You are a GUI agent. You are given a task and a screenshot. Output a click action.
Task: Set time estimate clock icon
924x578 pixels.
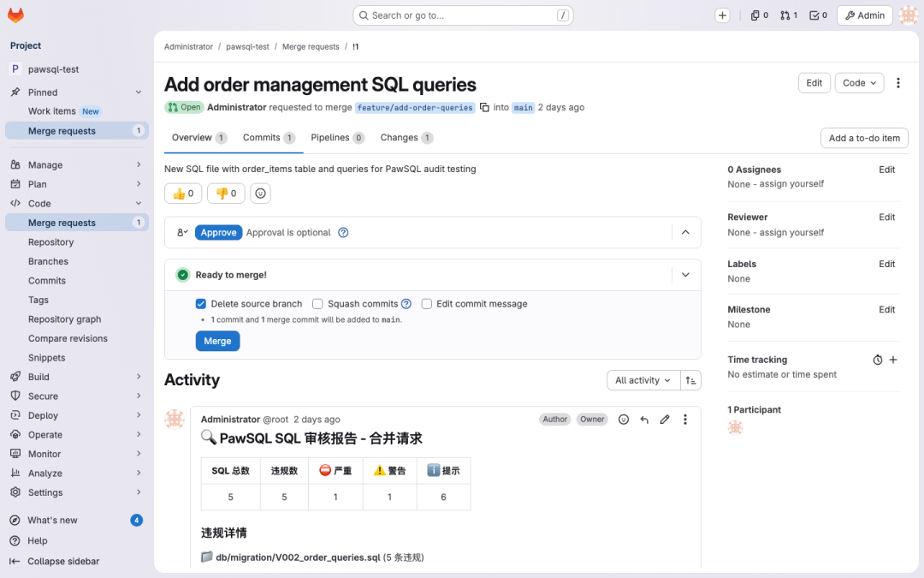(878, 360)
